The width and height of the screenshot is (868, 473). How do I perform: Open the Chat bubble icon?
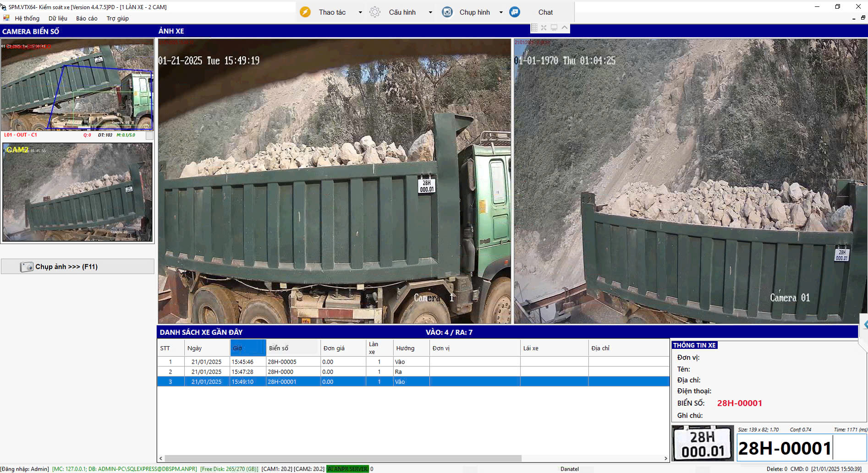pyautogui.click(x=515, y=12)
